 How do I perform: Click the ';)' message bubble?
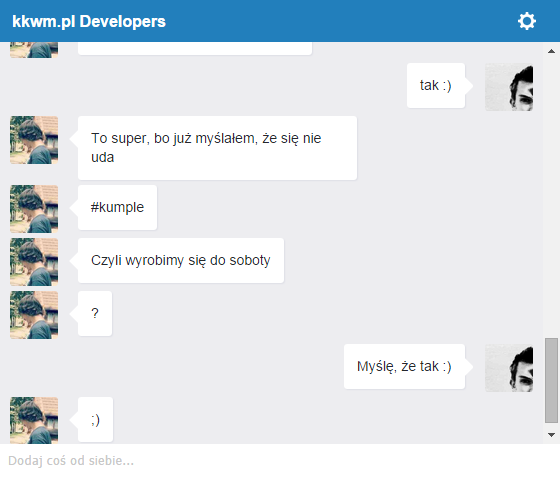pos(95,419)
